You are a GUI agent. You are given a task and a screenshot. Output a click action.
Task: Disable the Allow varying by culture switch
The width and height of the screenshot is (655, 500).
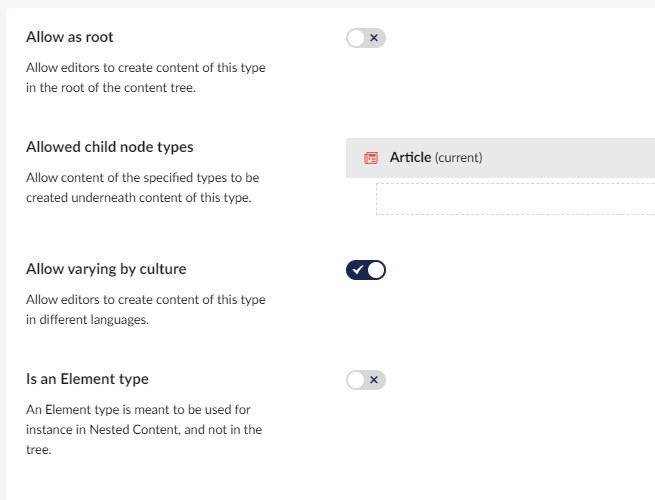366,270
